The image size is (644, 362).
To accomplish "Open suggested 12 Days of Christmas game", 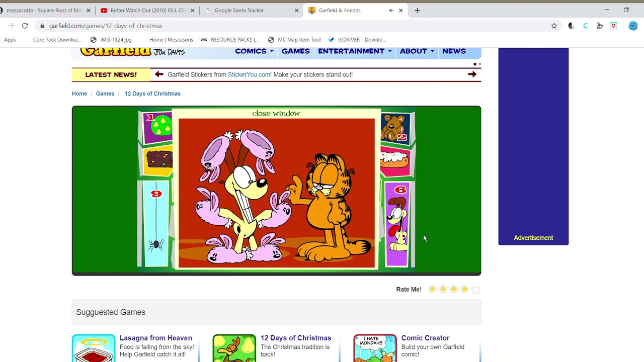I will tap(296, 338).
